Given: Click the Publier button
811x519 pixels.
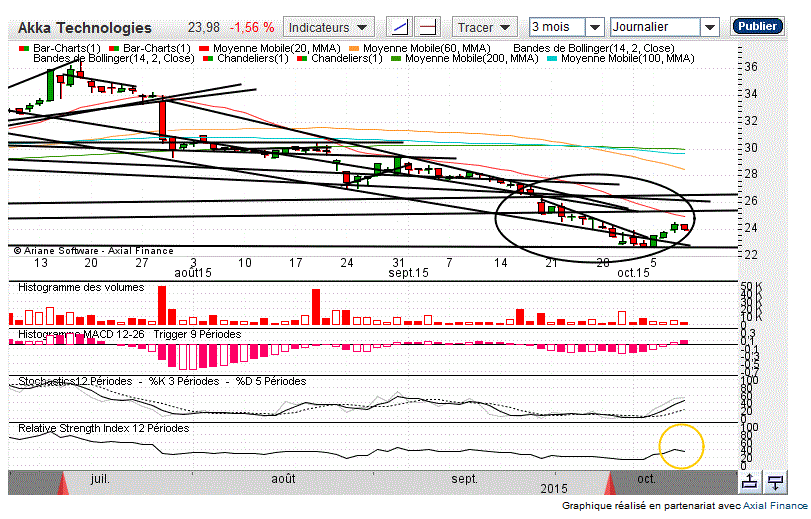Looking at the screenshot, I should 757,26.
